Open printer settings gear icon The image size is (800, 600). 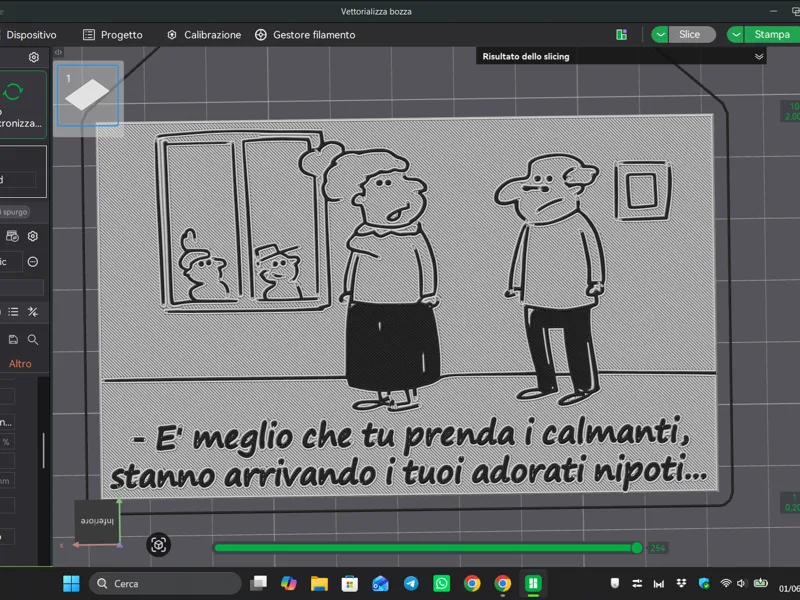tap(34, 57)
